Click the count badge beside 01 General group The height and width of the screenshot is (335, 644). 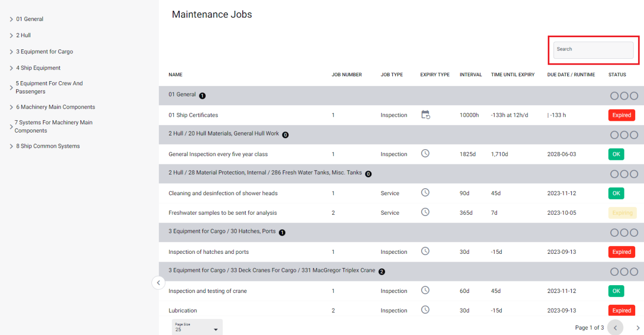pyautogui.click(x=202, y=95)
